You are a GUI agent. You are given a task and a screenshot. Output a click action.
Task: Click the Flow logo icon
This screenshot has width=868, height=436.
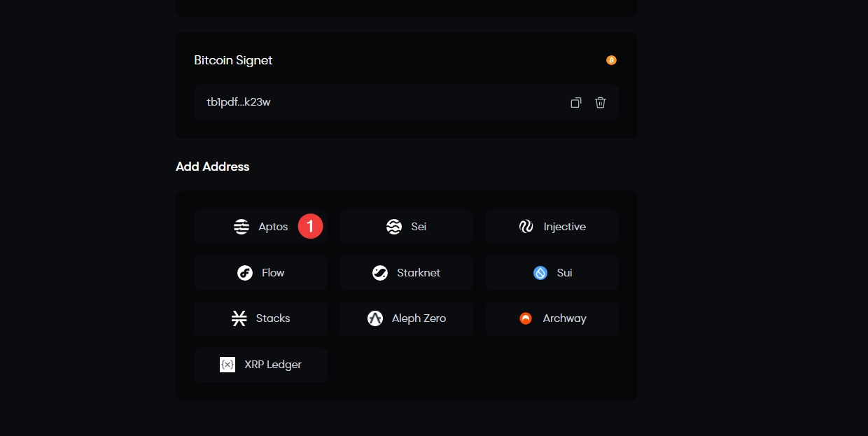pos(245,273)
